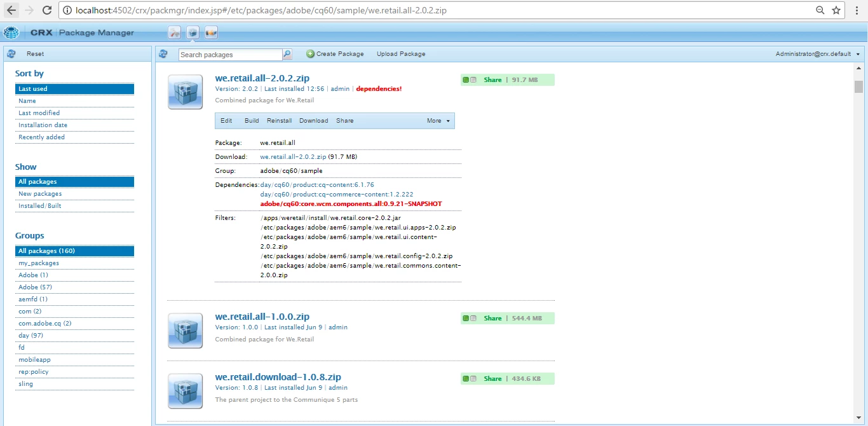Click dependency cq-commerce-content:1.2.222
Image resolution: width=868 pixels, height=426 pixels.
(337, 195)
